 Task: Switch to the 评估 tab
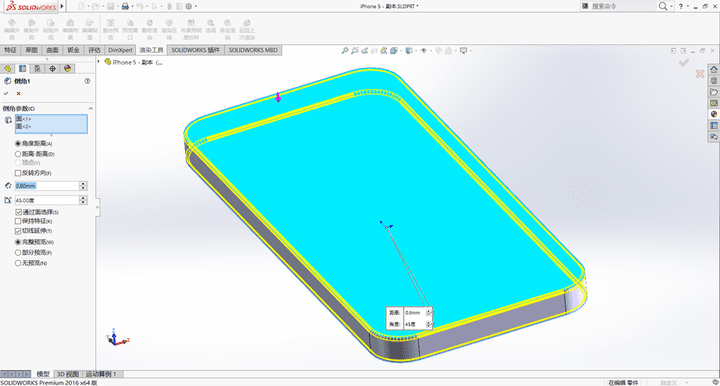point(94,50)
